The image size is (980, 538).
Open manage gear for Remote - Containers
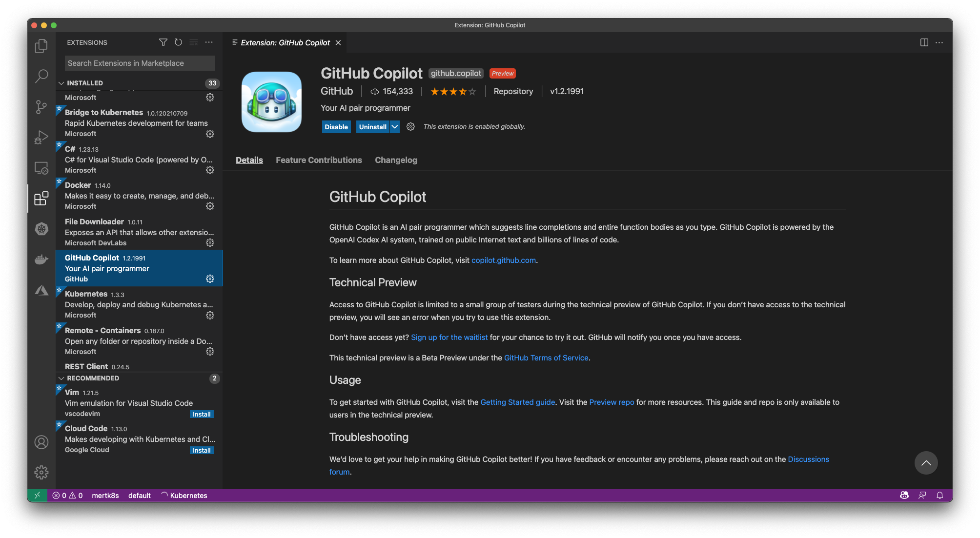210,351
